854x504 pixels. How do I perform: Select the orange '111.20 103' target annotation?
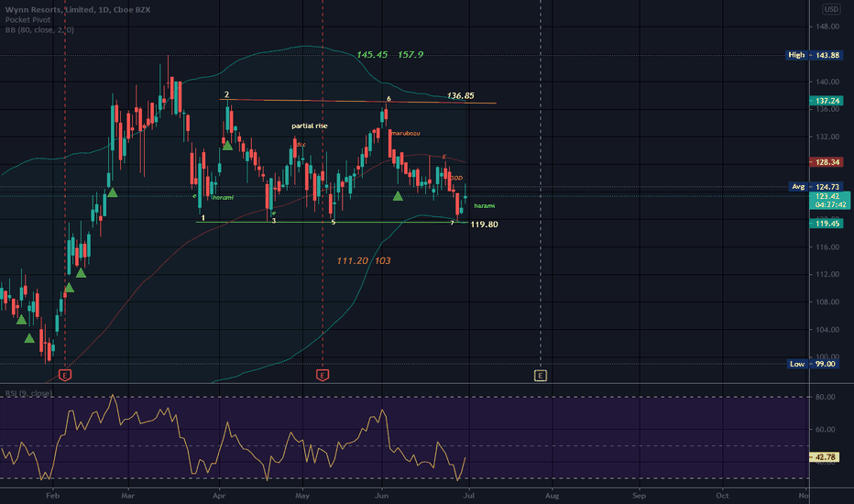(363, 260)
